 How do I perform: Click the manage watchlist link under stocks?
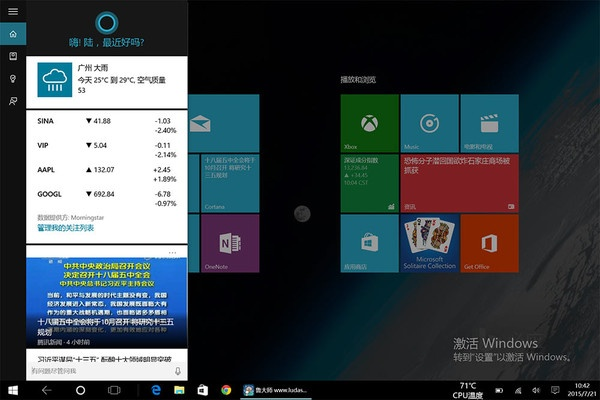pos(66,228)
